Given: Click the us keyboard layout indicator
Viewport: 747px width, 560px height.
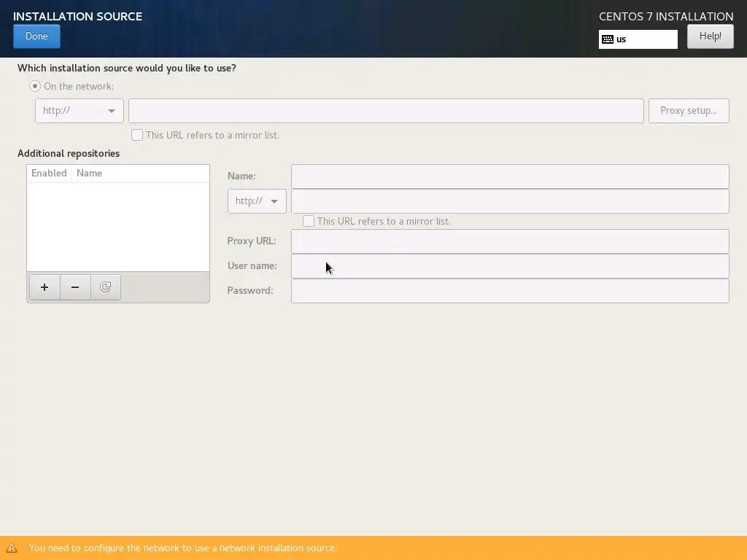Looking at the screenshot, I should (638, 39).
